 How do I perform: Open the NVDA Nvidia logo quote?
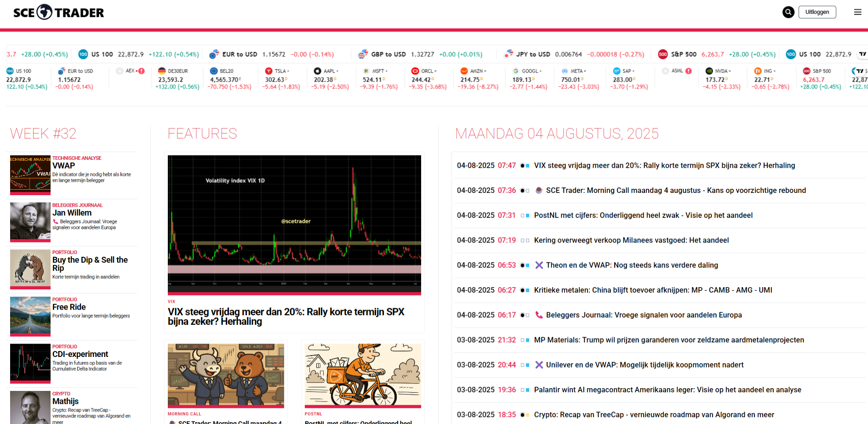point(709,71)
